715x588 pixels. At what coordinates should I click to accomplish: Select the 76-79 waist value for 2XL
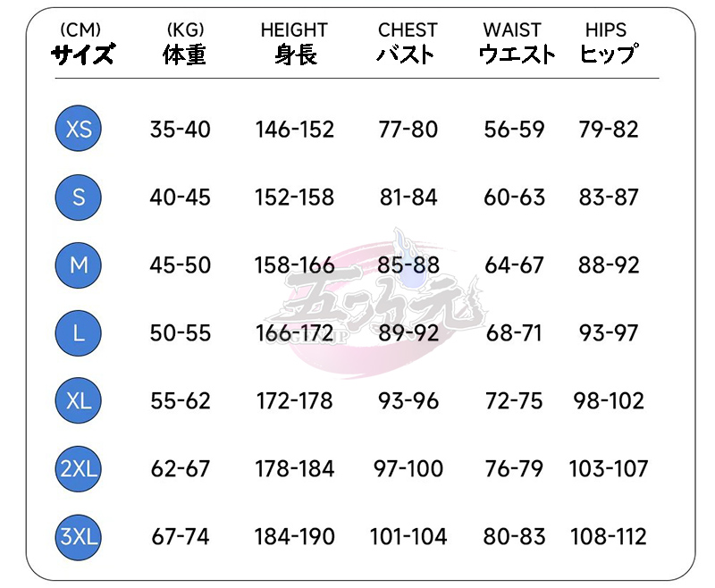click(x=514, y=469)
